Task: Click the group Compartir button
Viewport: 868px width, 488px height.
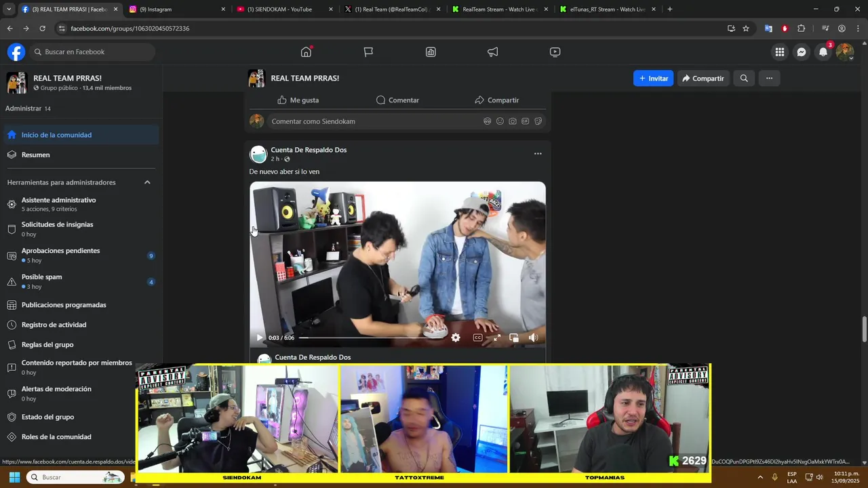Action: click(703, 79)
